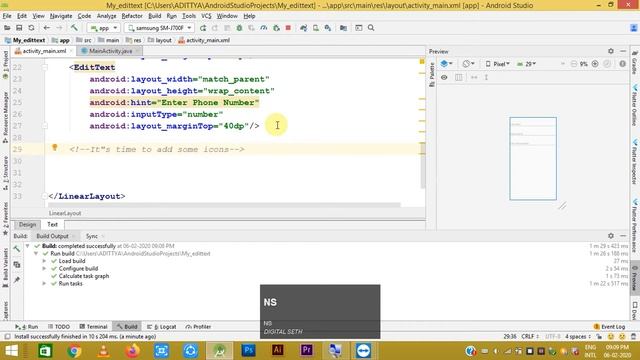Open the API 29 version dropdown
This screenshot has width=640, height=360.
point(526,64)
